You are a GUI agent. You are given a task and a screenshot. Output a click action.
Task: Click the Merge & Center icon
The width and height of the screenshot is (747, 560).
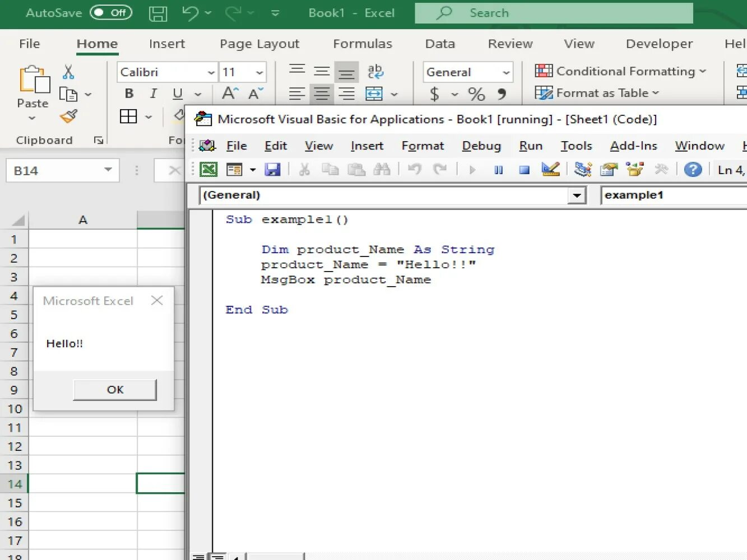click(374, 94)
